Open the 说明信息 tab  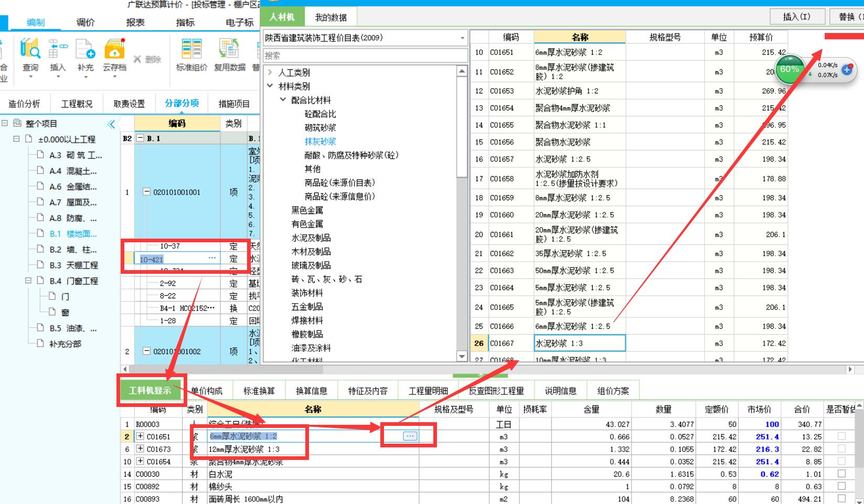tap(560, 391)
